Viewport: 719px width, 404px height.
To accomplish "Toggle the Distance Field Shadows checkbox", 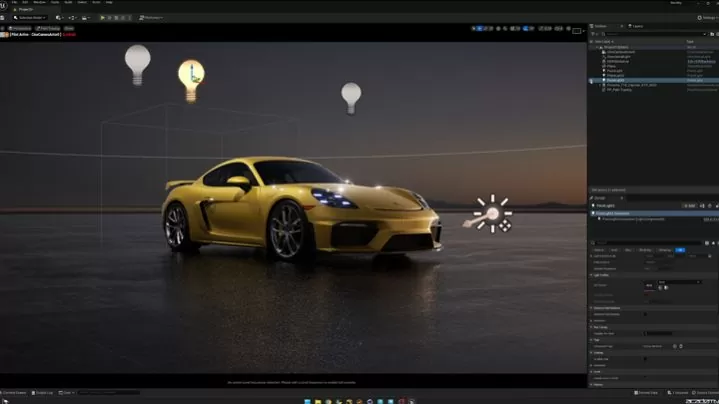I will tap(646, 314).
